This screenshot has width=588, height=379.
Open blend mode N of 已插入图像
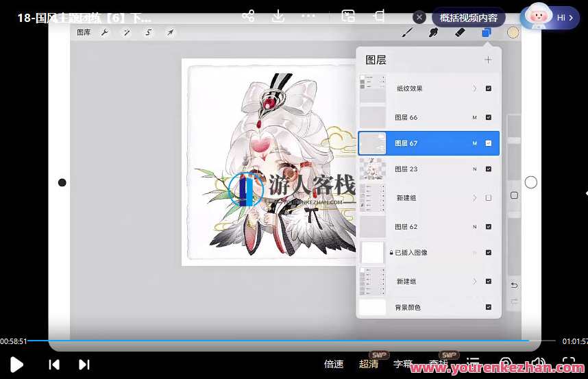(474, 253)
